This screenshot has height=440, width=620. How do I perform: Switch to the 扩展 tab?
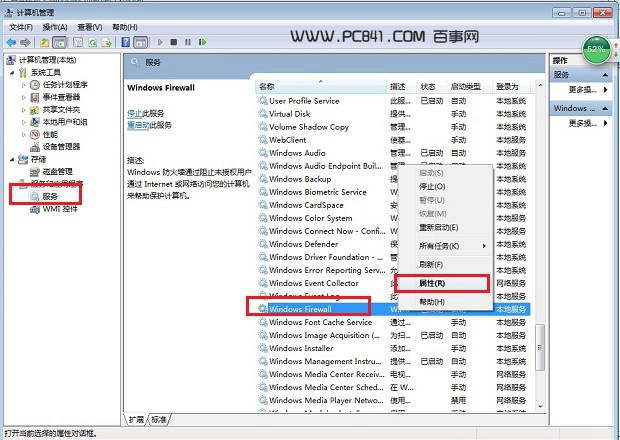[x=137, y=419]
